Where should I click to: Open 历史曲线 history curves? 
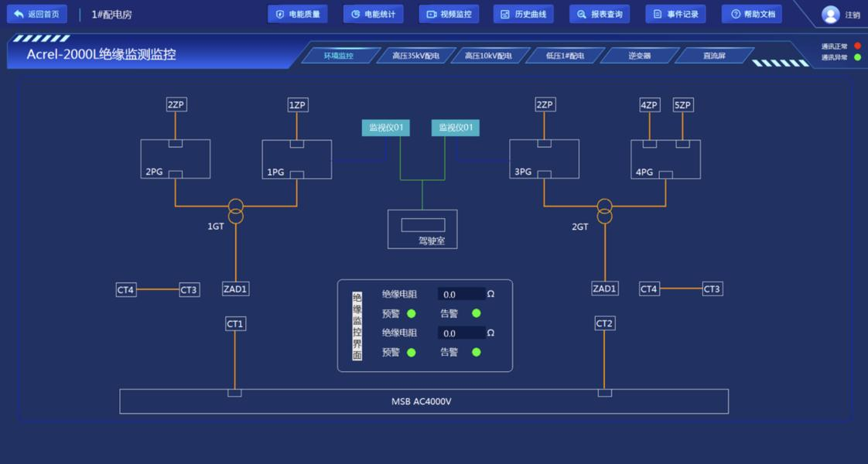[x=524, y=14]
